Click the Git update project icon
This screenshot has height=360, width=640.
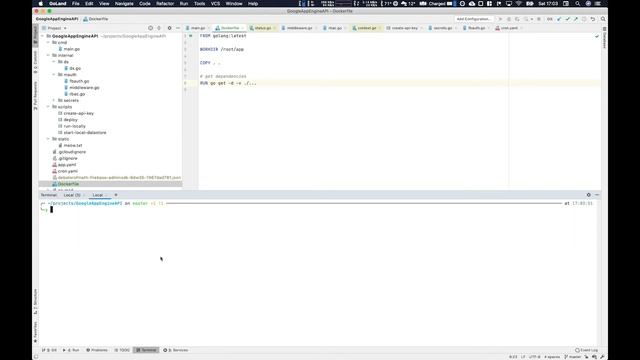(559, 19)
